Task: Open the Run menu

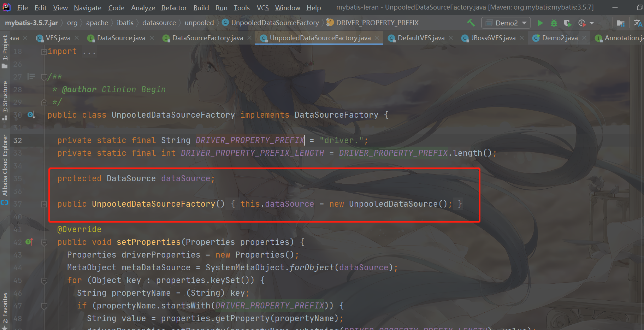Action: tap(221, 8)
